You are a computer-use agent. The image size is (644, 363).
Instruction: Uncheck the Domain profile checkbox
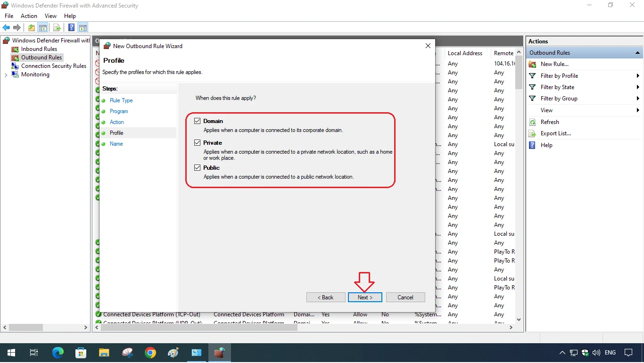pyautogui.click(x=198, y=120)
